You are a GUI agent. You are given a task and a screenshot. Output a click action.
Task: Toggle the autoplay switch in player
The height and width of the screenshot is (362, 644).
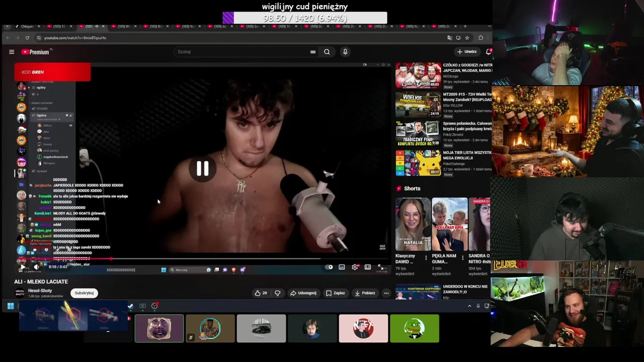[x=330, y=267]
